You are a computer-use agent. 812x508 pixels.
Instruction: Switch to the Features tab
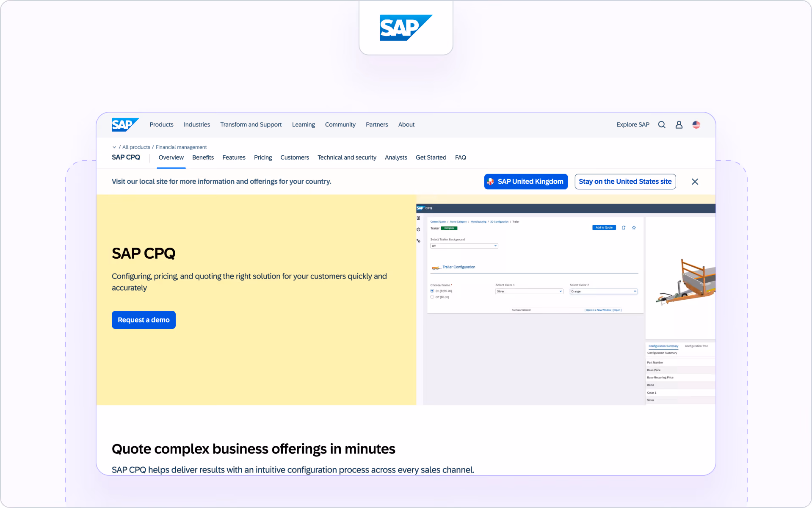coord(234,157)
